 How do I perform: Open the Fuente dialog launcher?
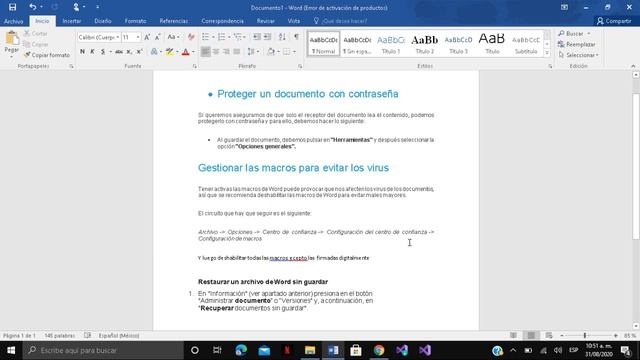pos(194,66)
